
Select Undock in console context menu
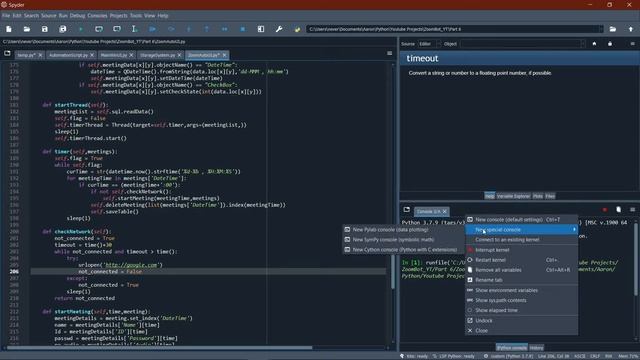coord(521,320)
